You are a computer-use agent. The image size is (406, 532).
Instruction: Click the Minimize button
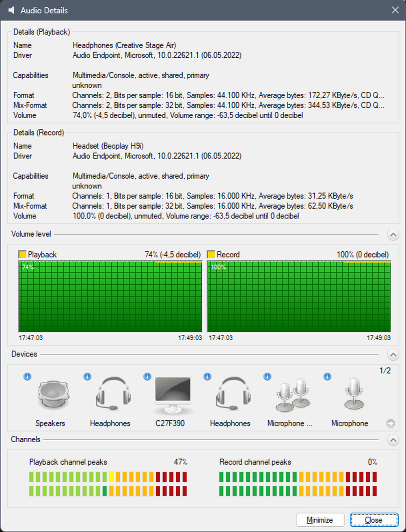tap(320, 520)
